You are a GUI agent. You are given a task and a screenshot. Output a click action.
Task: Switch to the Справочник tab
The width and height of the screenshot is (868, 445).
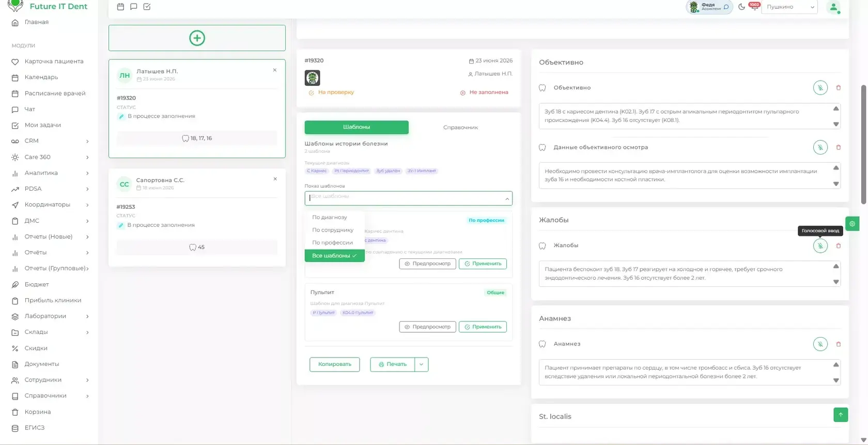click(x=460, y=127)
